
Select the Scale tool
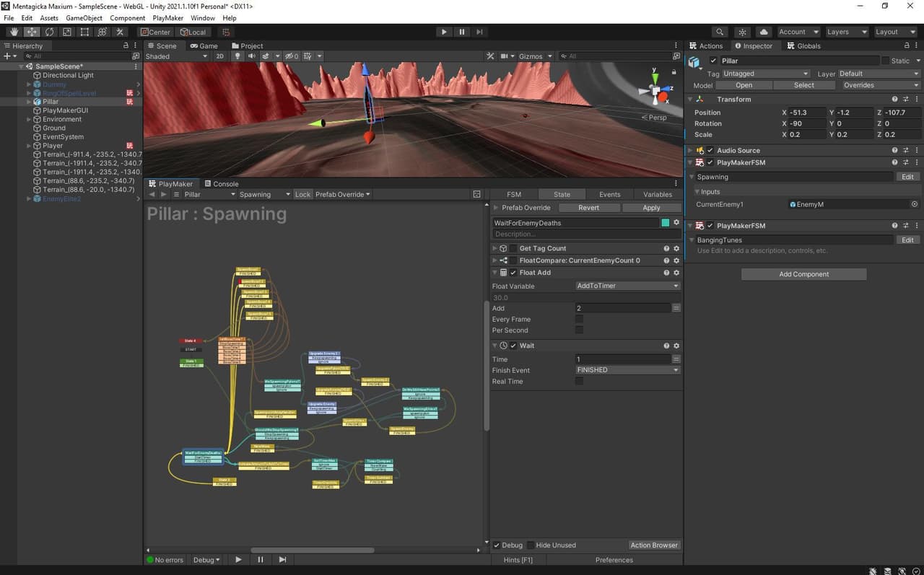pos(67,32)
